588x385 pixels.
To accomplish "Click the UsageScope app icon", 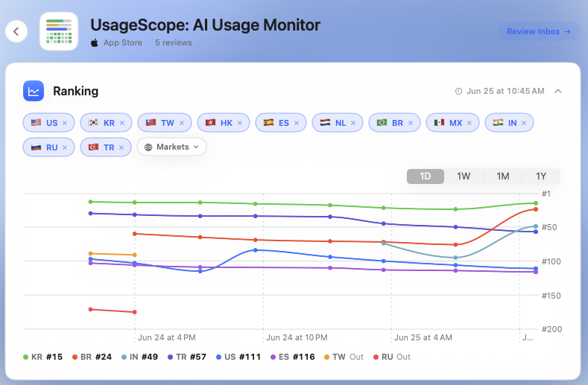I will 59,31.
